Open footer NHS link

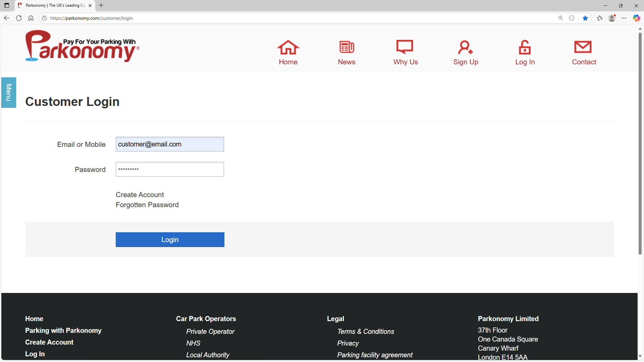(193, 343)
